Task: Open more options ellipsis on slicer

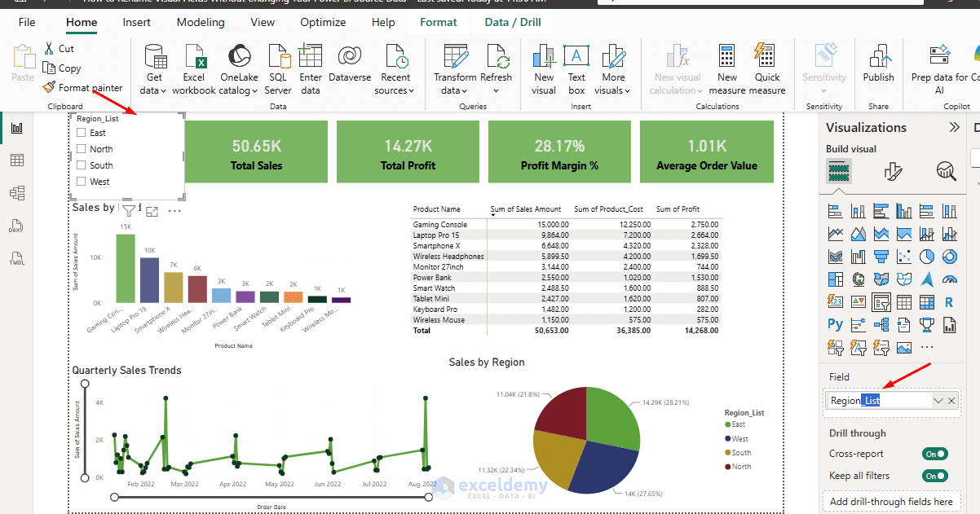Action: (174, 210)
